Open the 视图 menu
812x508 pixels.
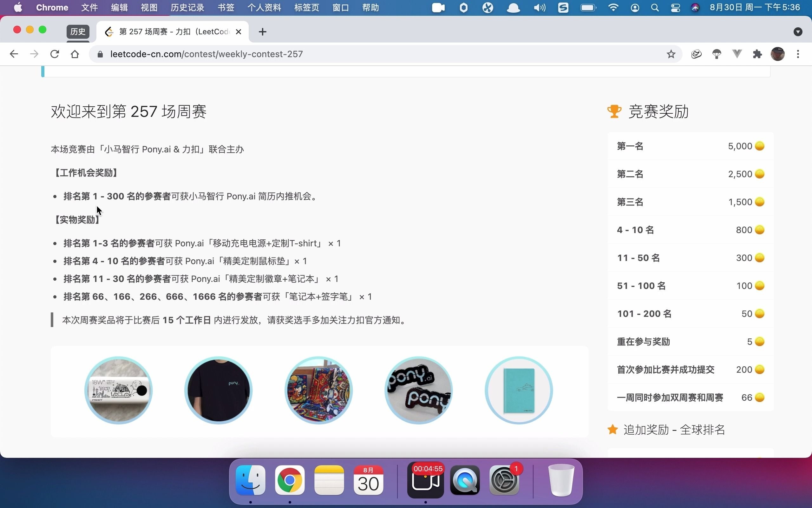tap(149, 7)
